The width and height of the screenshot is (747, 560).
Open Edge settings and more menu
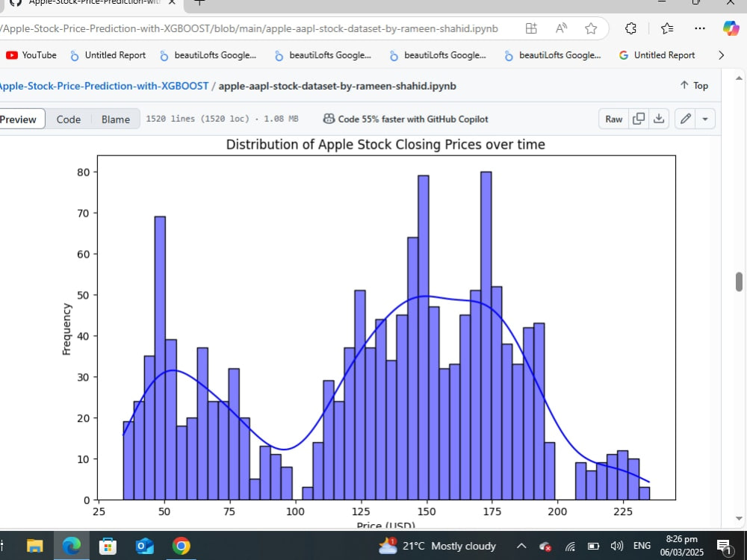tap(699, 28)
